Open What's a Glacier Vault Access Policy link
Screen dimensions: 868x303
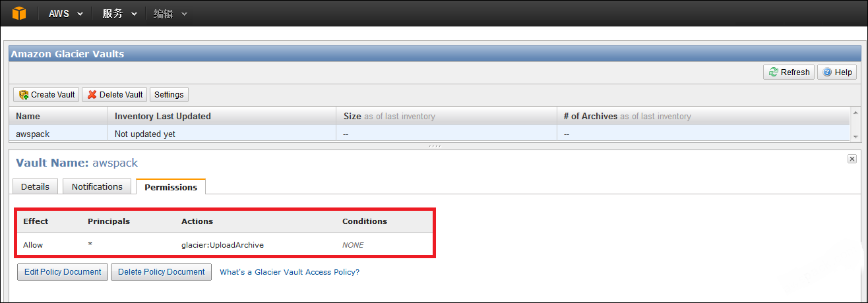(x=290, y=272)
